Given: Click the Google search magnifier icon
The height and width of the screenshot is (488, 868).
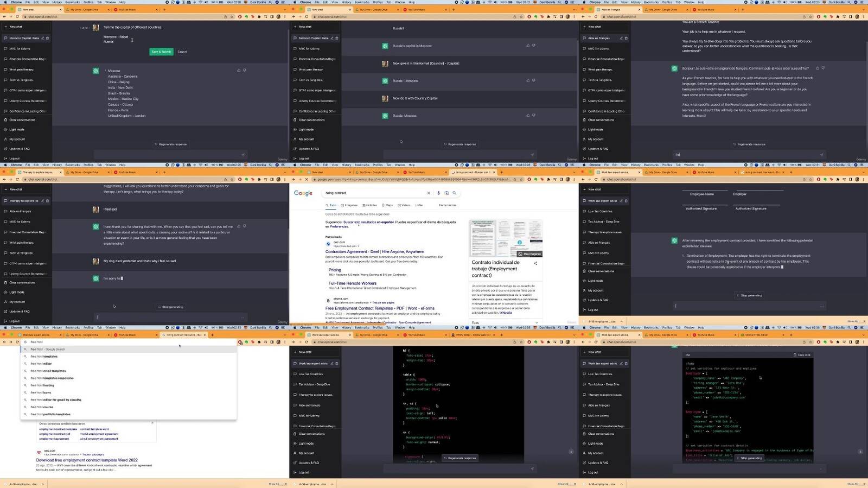Looking at the screenshot, I should click(x=455, y=193).
